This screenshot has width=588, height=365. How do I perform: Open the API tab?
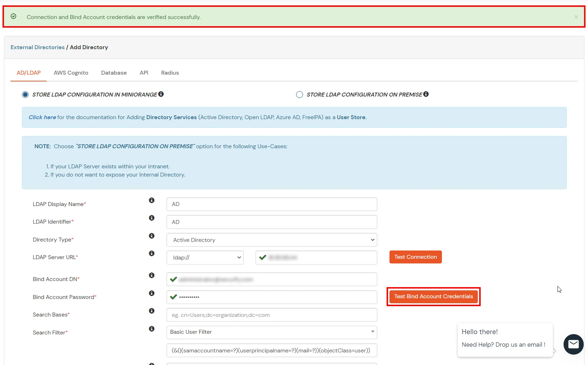point(144,73)
